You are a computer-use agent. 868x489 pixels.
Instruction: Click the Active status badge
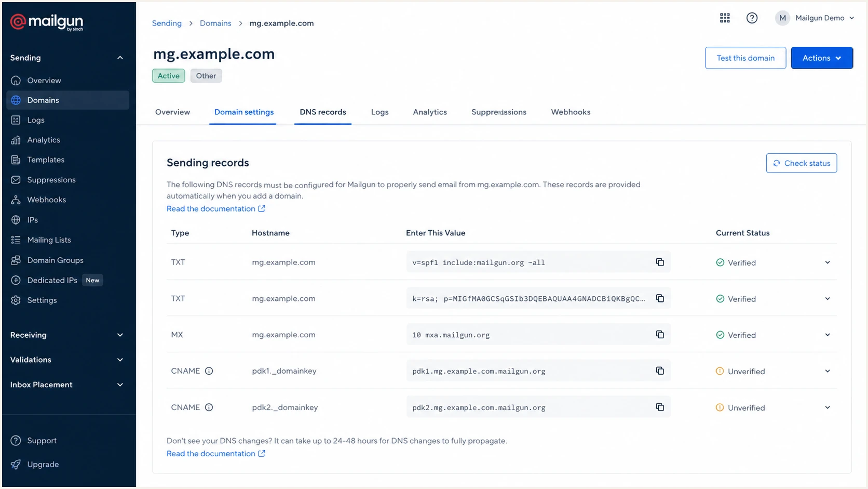coord(169,76)
